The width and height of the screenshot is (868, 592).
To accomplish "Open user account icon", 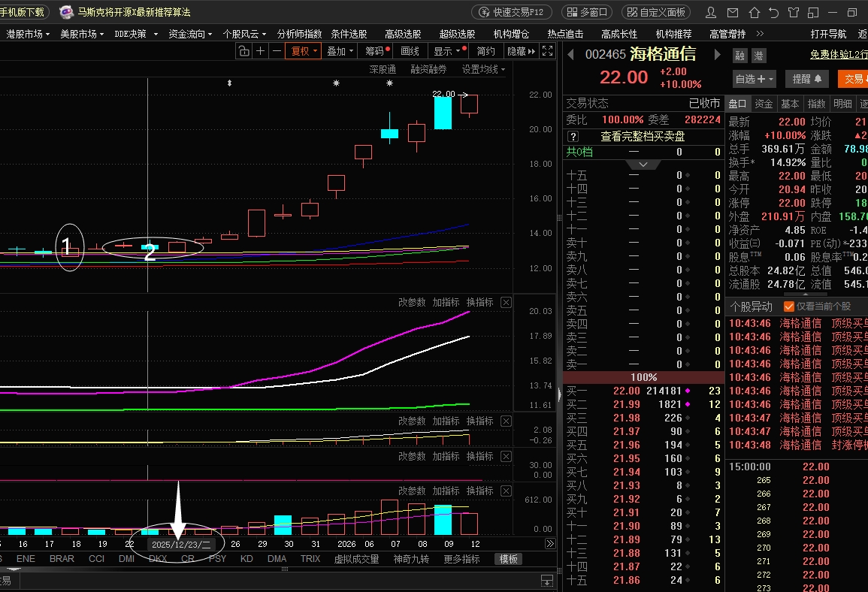I will 711,12.
